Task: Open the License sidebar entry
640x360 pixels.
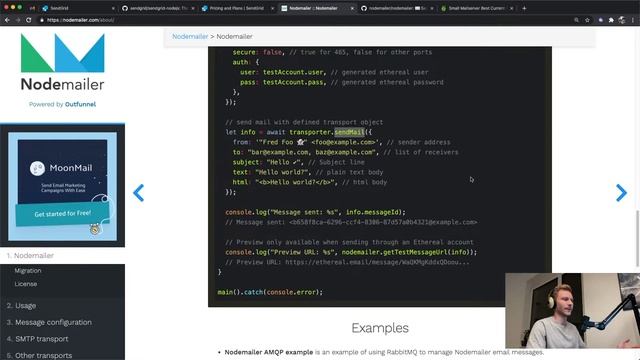Action: (26, 284)
